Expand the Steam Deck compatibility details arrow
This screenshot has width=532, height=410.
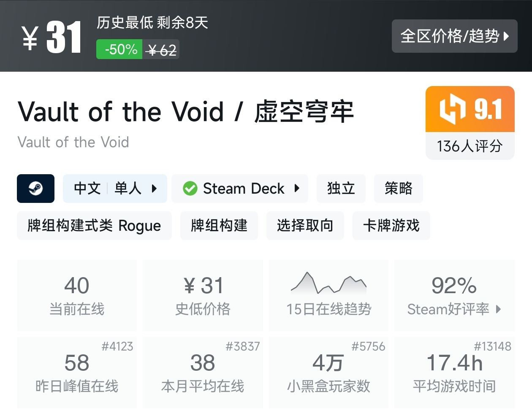coord(297,189)
